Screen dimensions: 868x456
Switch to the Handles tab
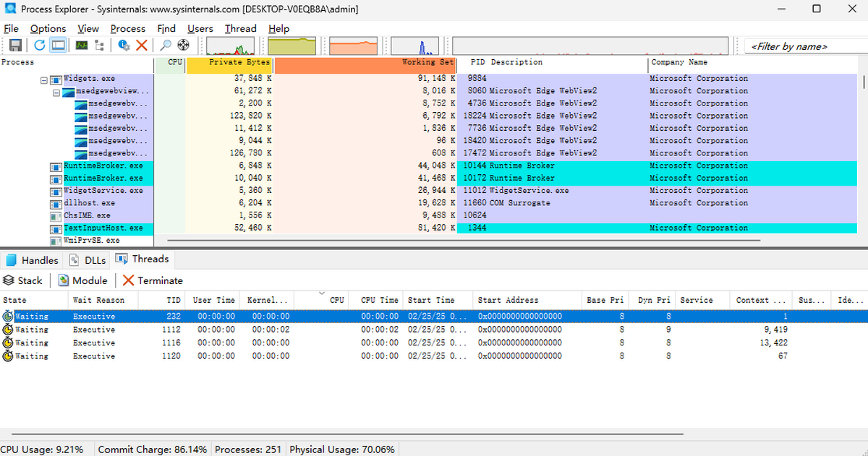[x=33, y=260]
